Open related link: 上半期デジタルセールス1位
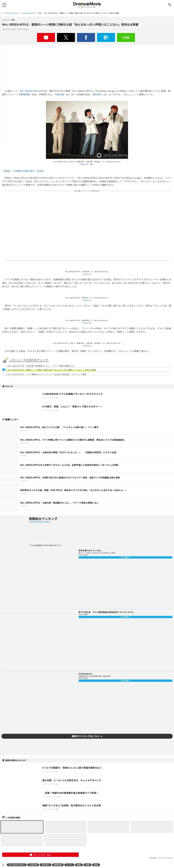The width and height of the screenshot is (174, 868). click(x=69, y=465)
